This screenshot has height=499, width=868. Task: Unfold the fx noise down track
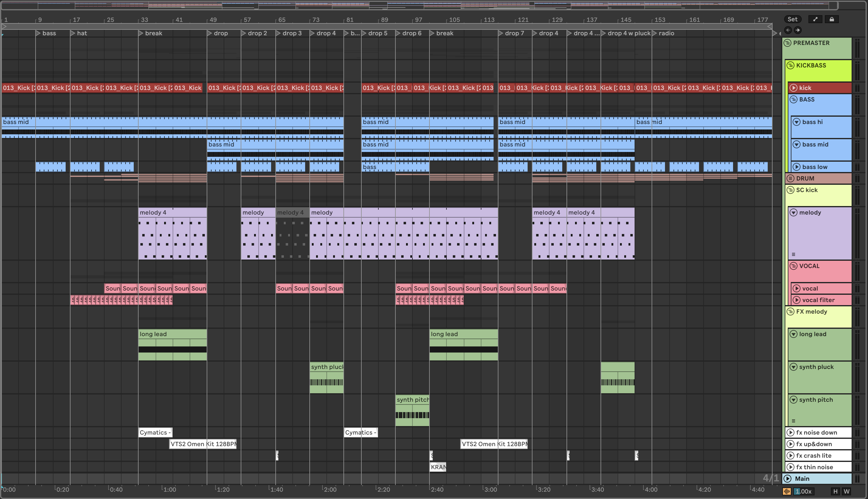(790, 432)
